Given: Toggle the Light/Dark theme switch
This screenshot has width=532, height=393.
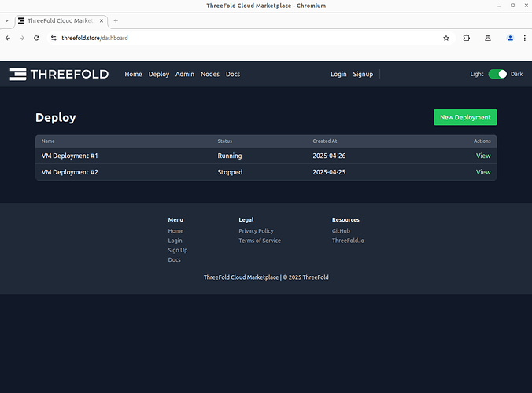Looking at the screenshot, I should coord(497,74).
